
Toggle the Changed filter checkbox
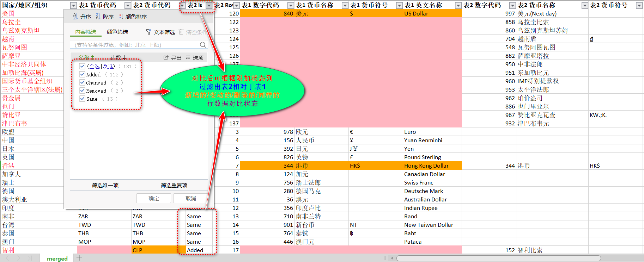coord(82,82)
